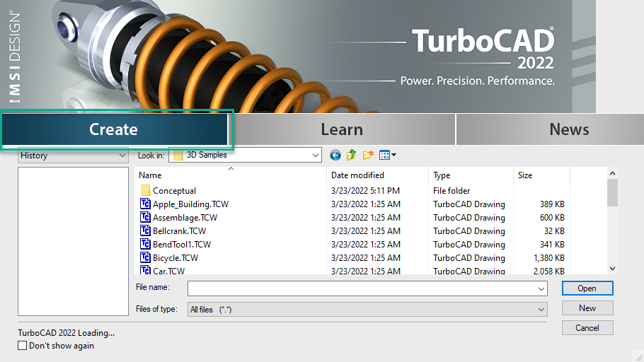Create a new folder
The image size is (644, 362).
pos(367,155)
